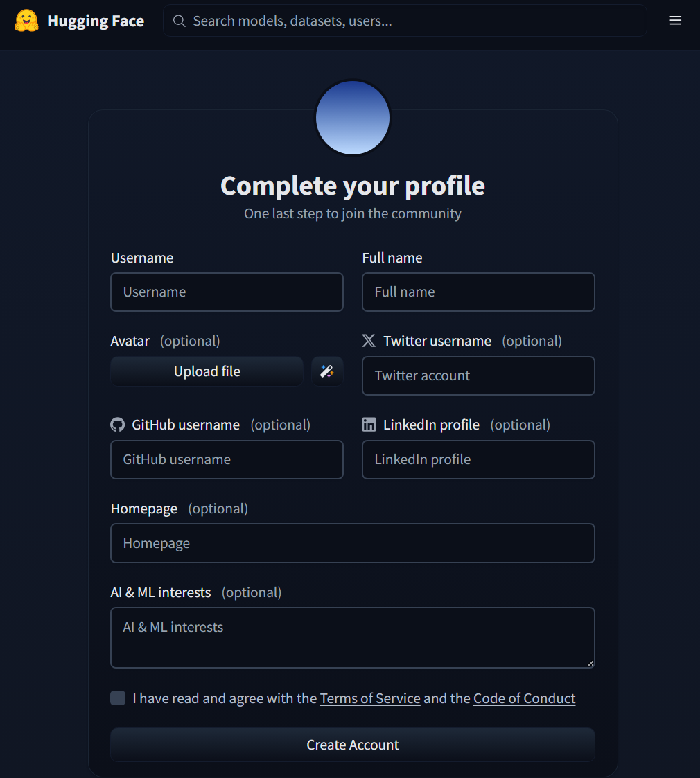Screen dimensions: 700x778
Task: Focus the Username input field
Action: (227, 292)
